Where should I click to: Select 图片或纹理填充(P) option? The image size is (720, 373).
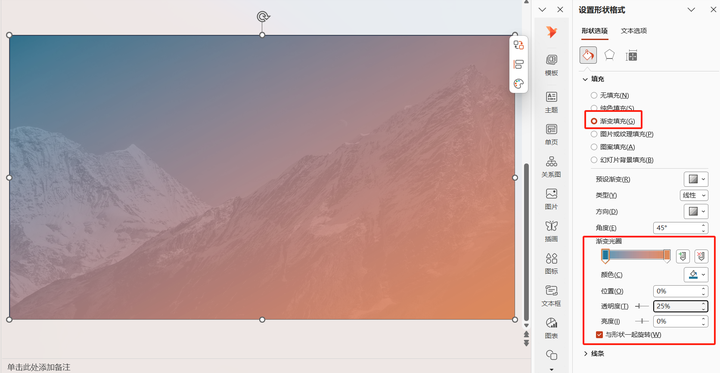[x=622, y=134]
